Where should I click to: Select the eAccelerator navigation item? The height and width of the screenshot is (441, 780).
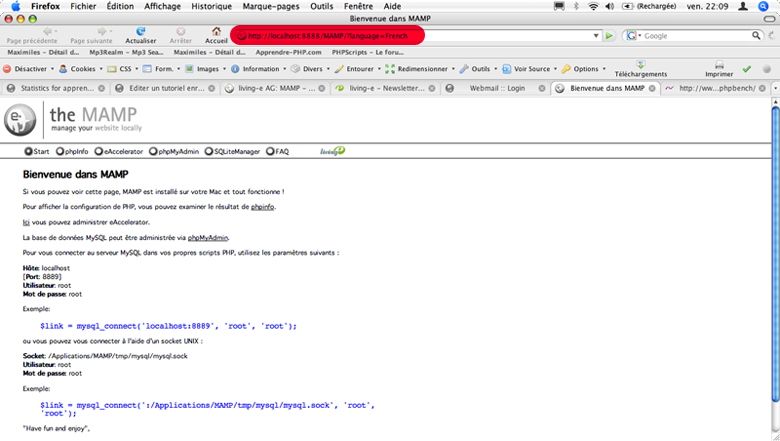118,151
